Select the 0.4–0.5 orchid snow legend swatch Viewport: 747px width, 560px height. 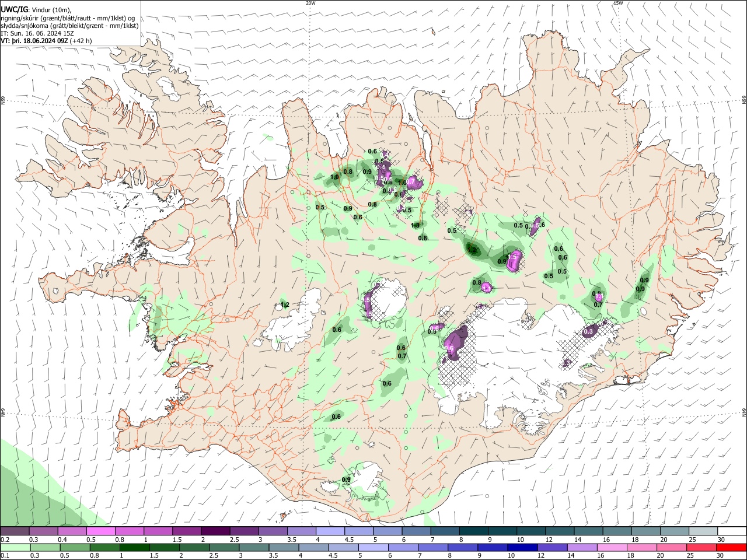(x=72, y=531)
